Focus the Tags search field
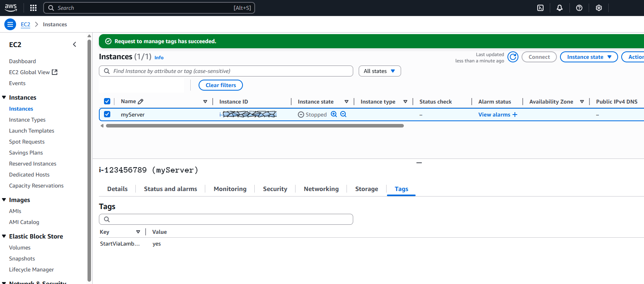 click(x=226, y=219)
